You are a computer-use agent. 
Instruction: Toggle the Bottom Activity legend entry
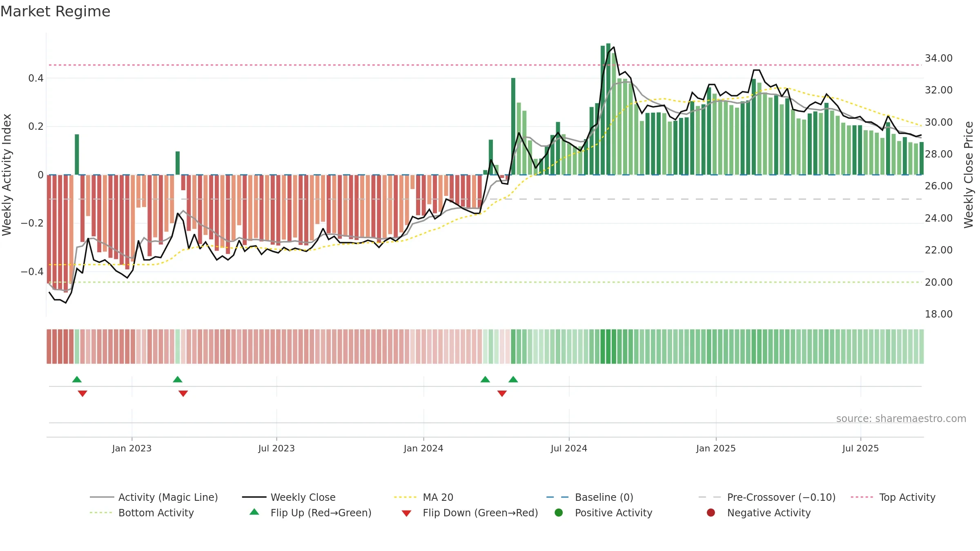142,513
